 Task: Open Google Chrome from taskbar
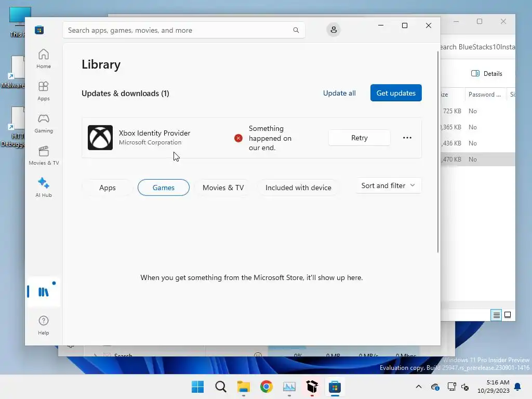pos(267,387)
